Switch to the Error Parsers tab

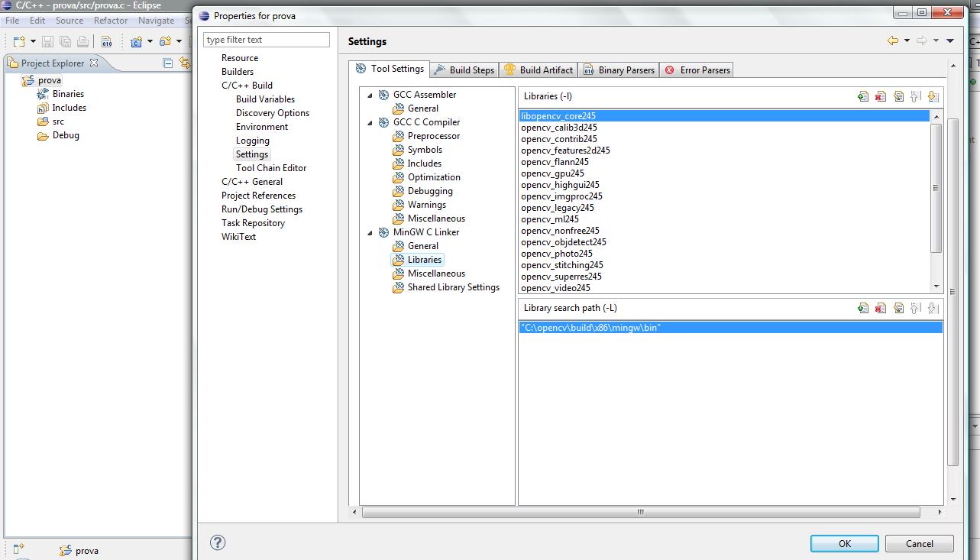pos(697,70)
